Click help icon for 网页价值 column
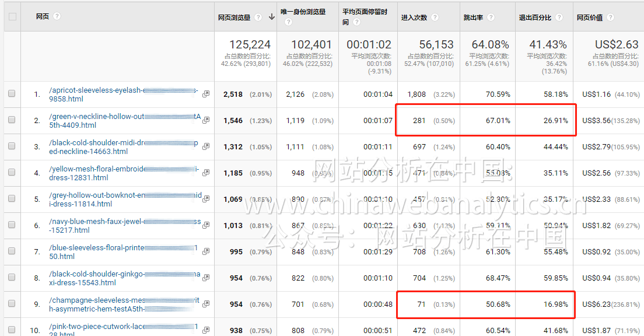 click(610, 17)
